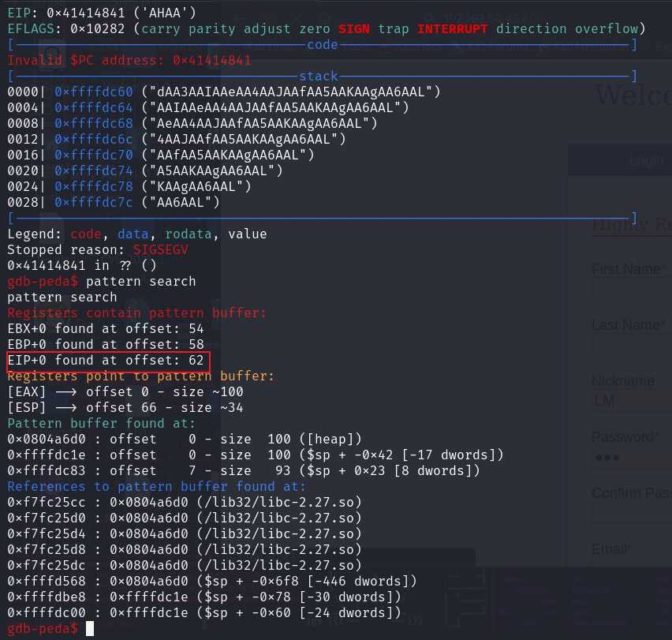Click the 0xffffdc00 reference line
This screenshot has height=640, width=672.
click(x=204, y=613)
